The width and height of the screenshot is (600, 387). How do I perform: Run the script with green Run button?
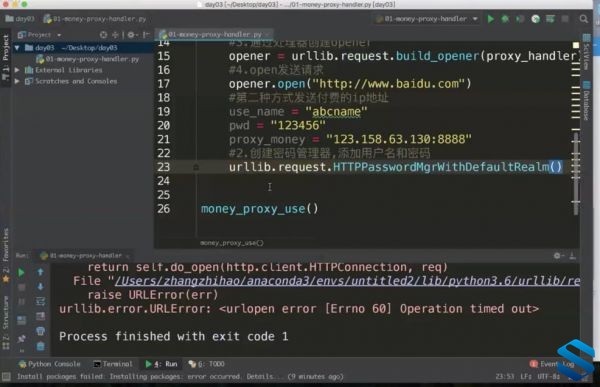(491, 19)
